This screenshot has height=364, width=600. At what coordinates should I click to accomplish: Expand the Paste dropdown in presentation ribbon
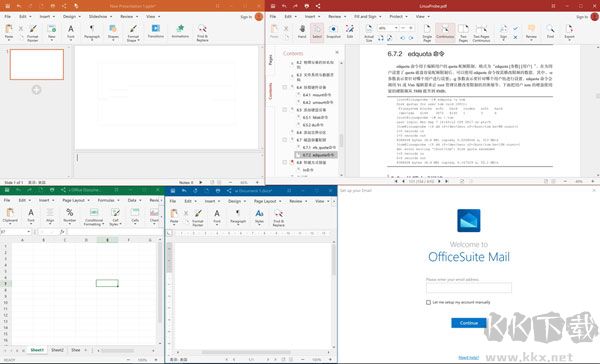(9, 40)
